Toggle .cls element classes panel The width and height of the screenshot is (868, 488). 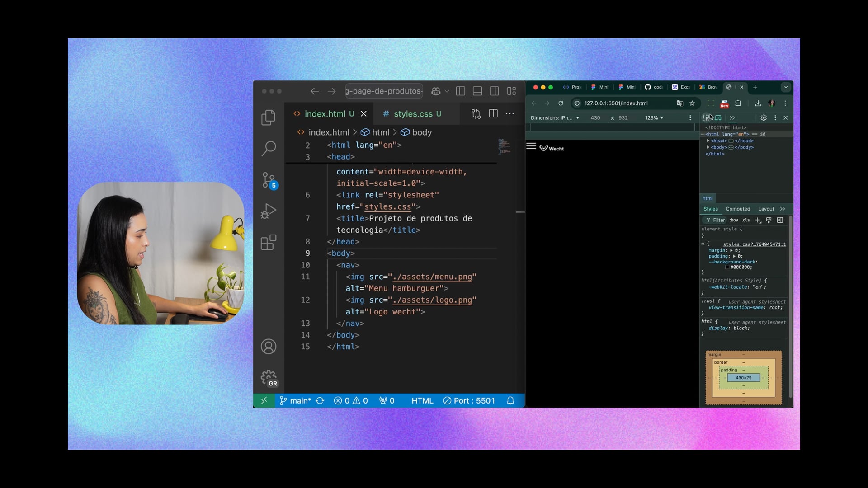tap(745, 220)
